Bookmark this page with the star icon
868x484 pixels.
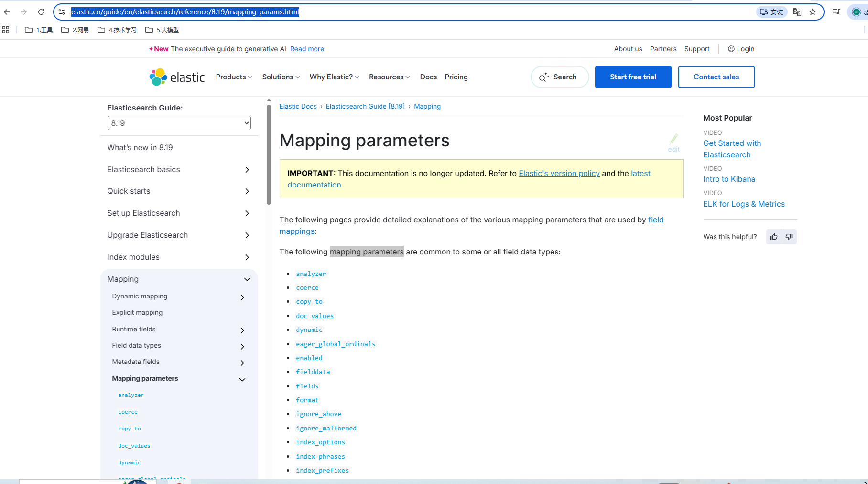pos(813,12)
